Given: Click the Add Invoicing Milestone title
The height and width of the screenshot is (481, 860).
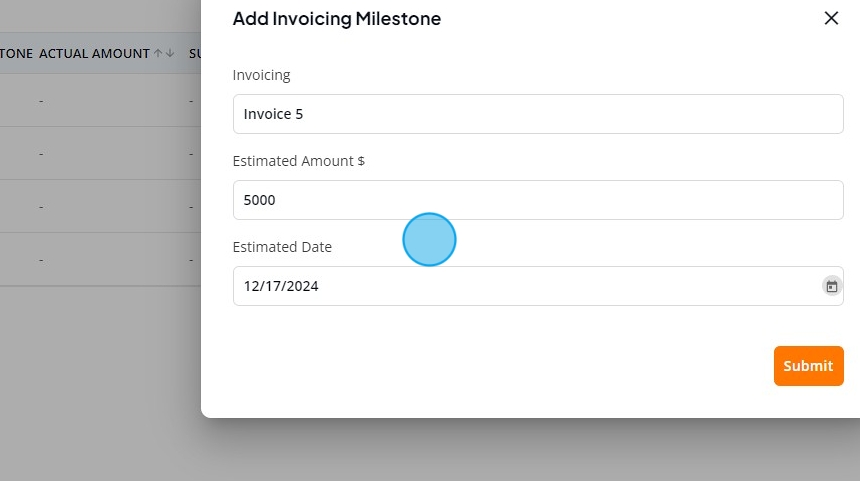Looking at the screenshot, I should (x=336, y=18).
